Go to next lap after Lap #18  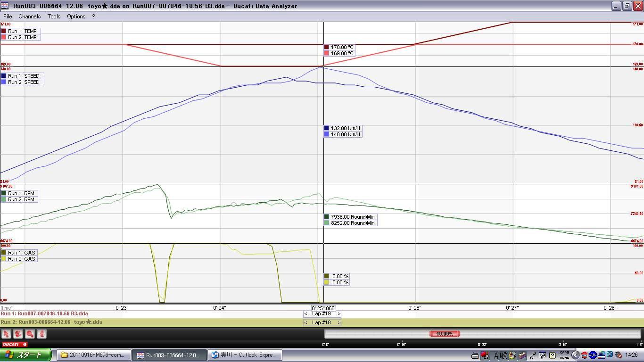[339, 323]
